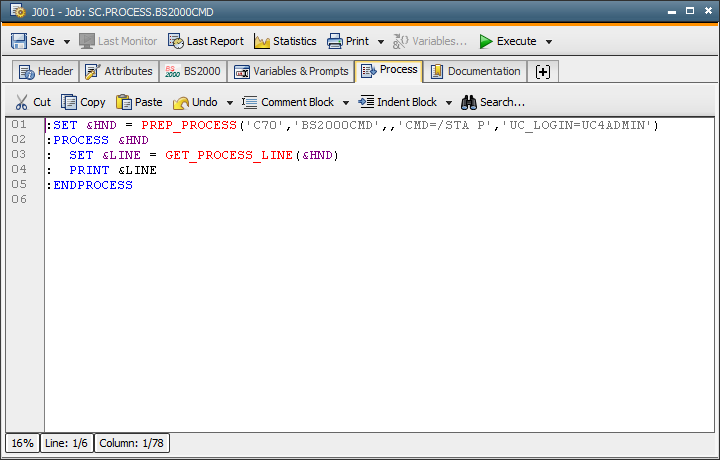
Task: Expand the Execute dropdown arrow
Action: 549,42
